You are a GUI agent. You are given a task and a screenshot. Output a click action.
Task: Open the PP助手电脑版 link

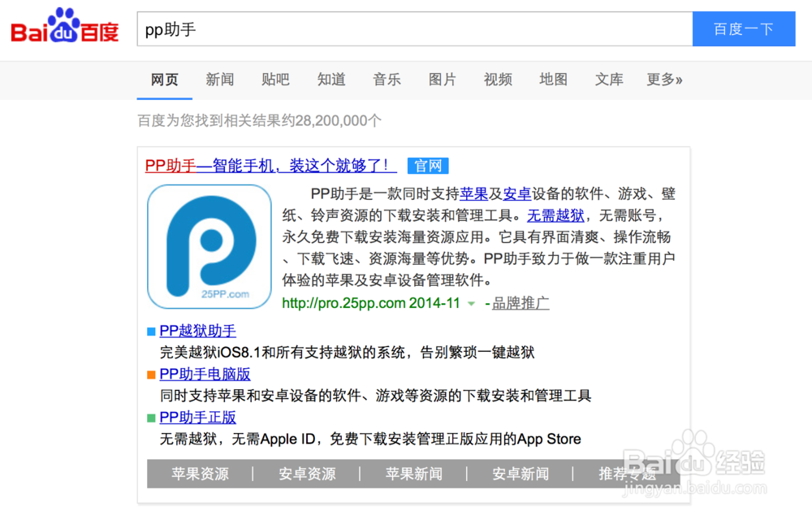click(x=205, y=374)
